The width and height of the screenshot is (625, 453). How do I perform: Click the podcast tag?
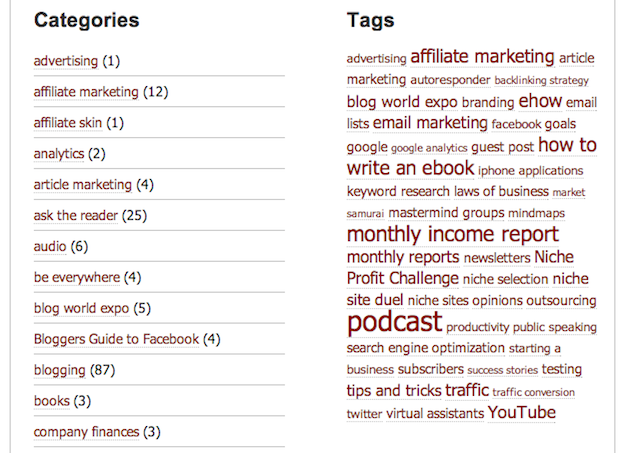coord(394,323)
